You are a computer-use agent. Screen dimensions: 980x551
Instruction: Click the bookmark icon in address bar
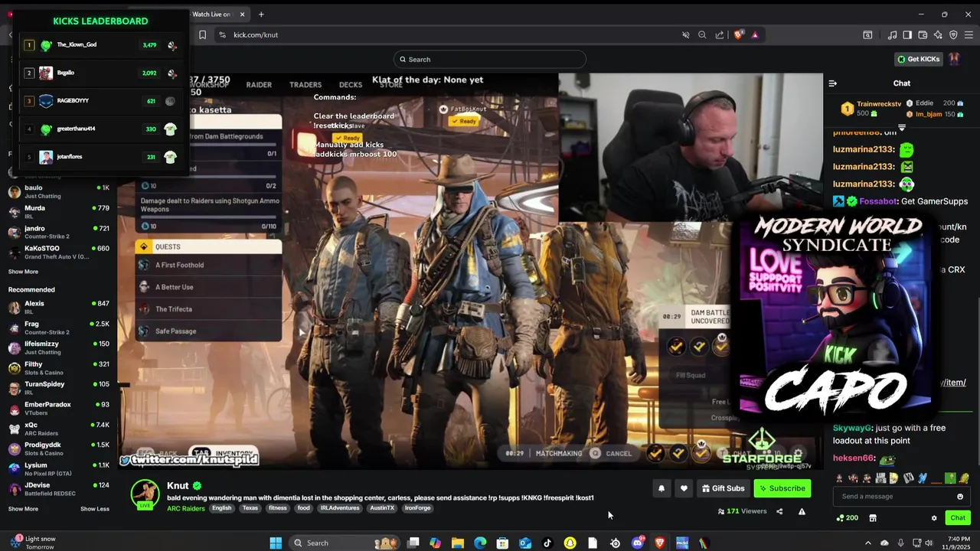pyautogui.click(x=202, y=34)
